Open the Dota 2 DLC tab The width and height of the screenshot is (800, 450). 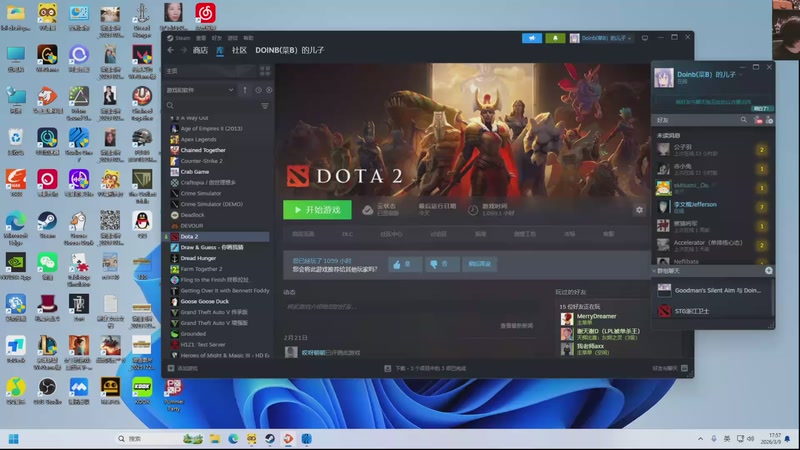click(x=347, y=234)
